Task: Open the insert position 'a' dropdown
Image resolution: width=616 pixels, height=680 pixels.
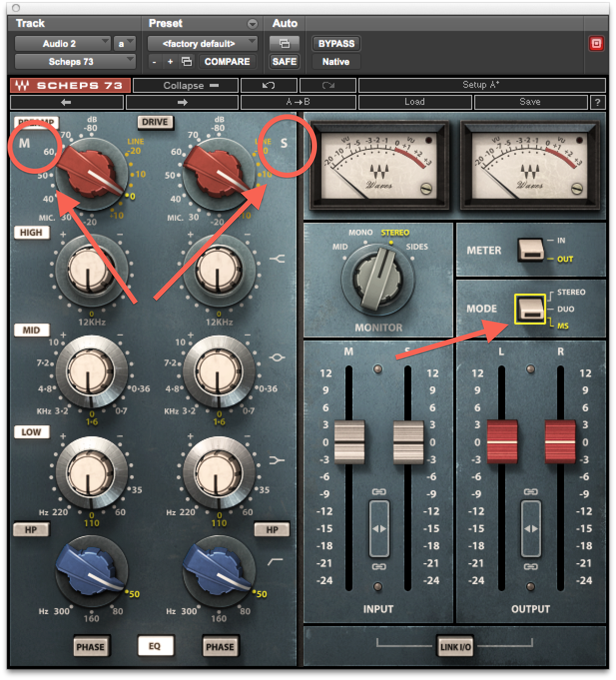Action: click(124, 43)
